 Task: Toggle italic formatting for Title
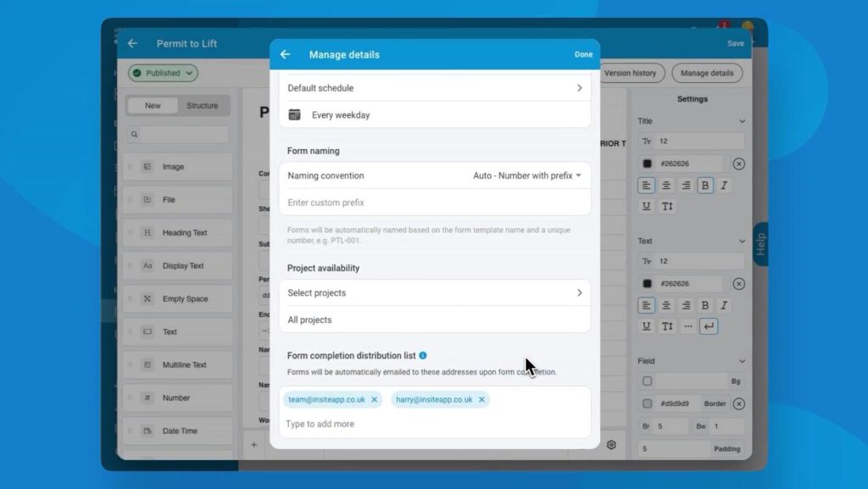[x=726, y=185]
